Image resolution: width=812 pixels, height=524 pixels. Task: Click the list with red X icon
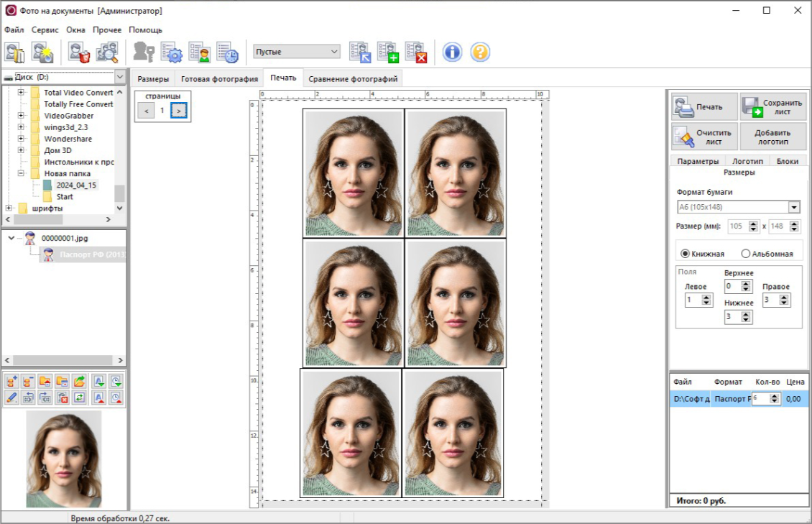coord(416,52)
